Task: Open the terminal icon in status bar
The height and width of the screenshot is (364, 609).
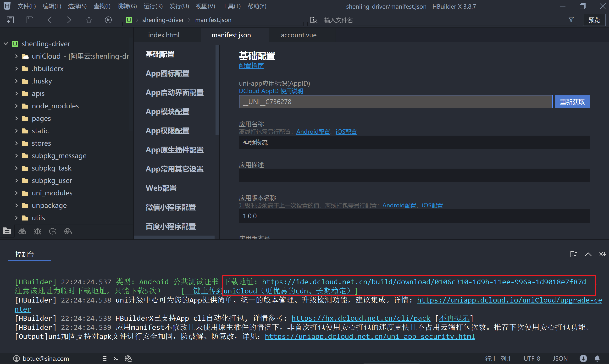Action: tap(116, 358)
